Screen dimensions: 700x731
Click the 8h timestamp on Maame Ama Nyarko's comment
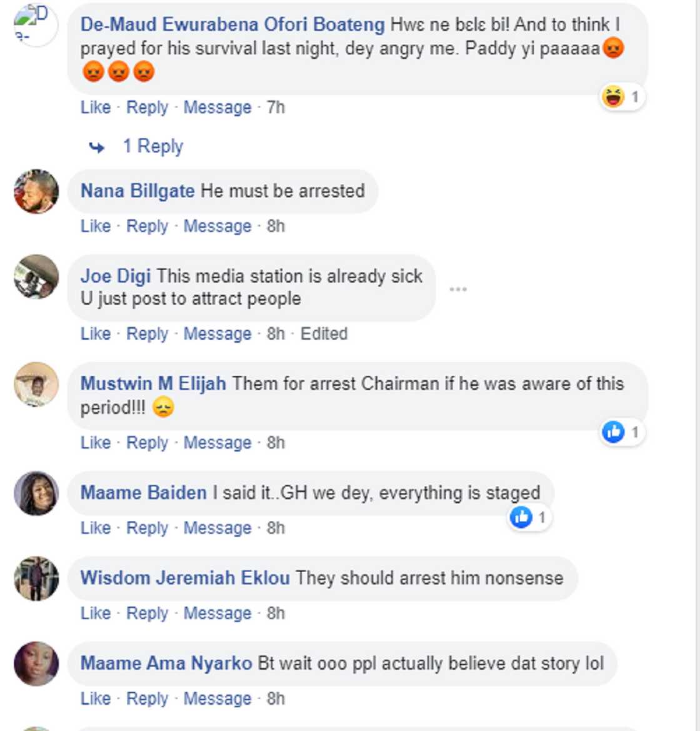tap(277, 699)
